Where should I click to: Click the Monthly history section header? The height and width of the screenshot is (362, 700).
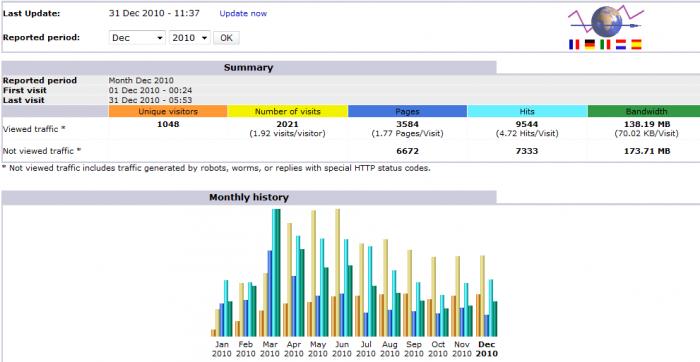[249, 197]
